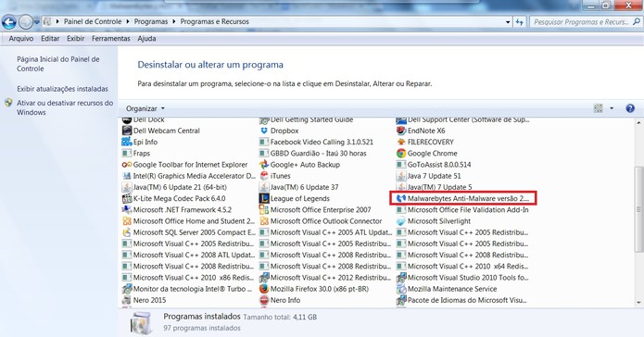644x337 pixels.
Task: Click the list scrollbar down arrow
Action: point(638,303)
